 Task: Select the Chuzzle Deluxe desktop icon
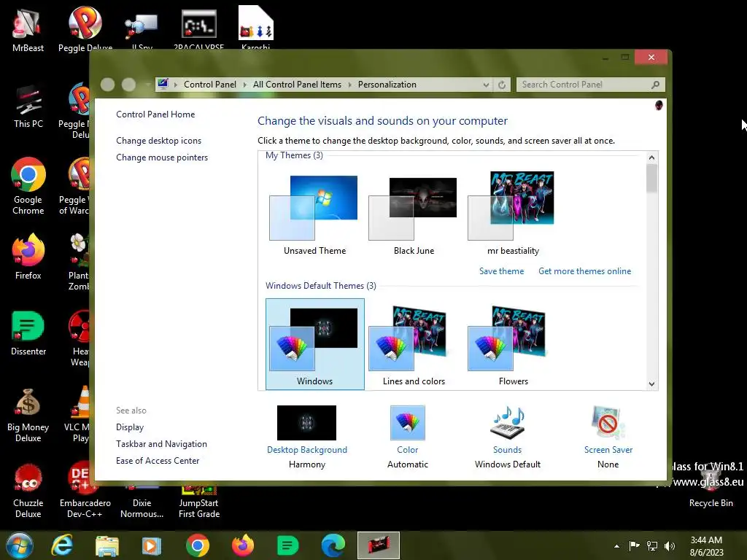tap(28, 491)
